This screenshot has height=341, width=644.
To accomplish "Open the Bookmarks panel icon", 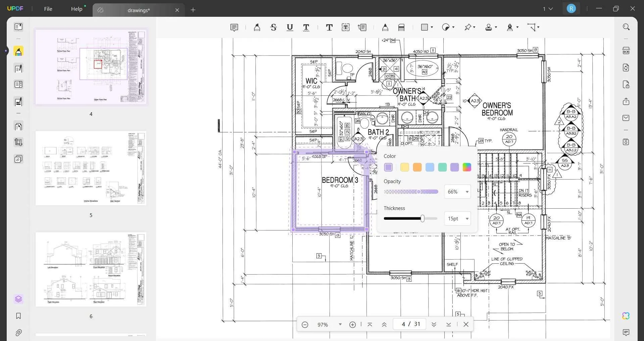I will click(18, 316).
